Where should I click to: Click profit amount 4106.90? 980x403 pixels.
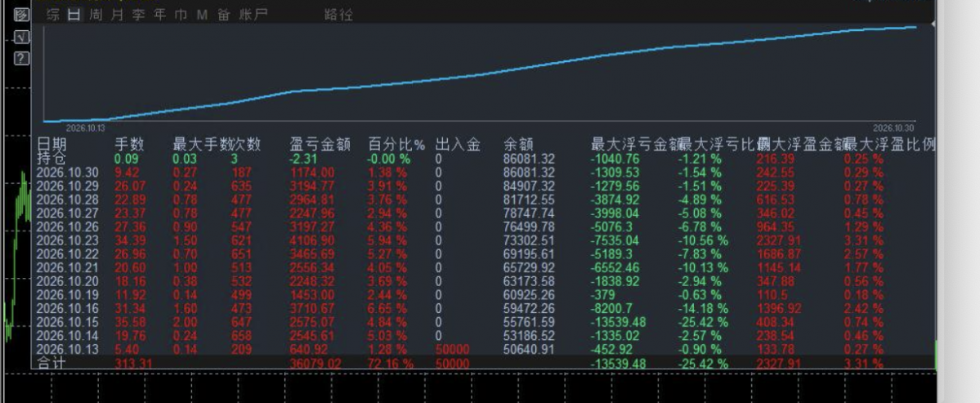[x=312, y=240]
